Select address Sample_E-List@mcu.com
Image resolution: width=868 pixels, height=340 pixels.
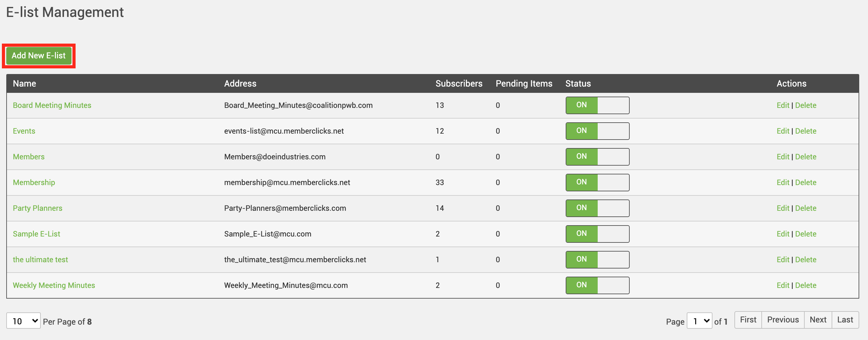[268, 234]
